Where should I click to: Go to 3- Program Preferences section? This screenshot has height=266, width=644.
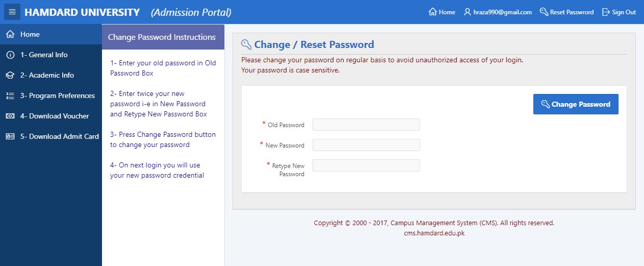(58, 95)
